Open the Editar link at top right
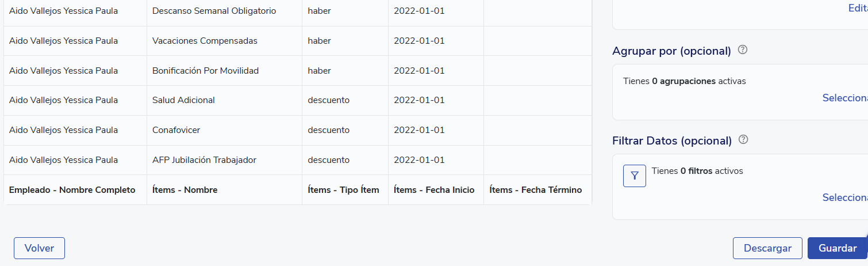 coord(858,8)
